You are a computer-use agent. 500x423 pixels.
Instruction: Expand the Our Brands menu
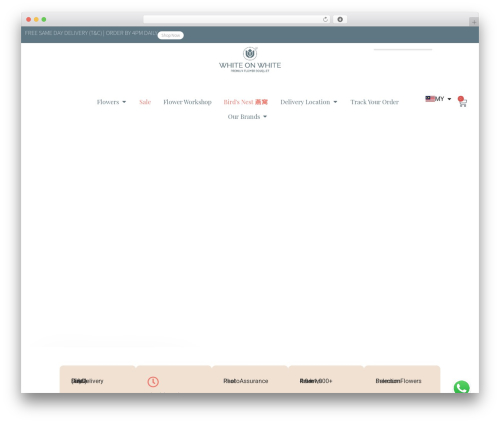point(247,117)
